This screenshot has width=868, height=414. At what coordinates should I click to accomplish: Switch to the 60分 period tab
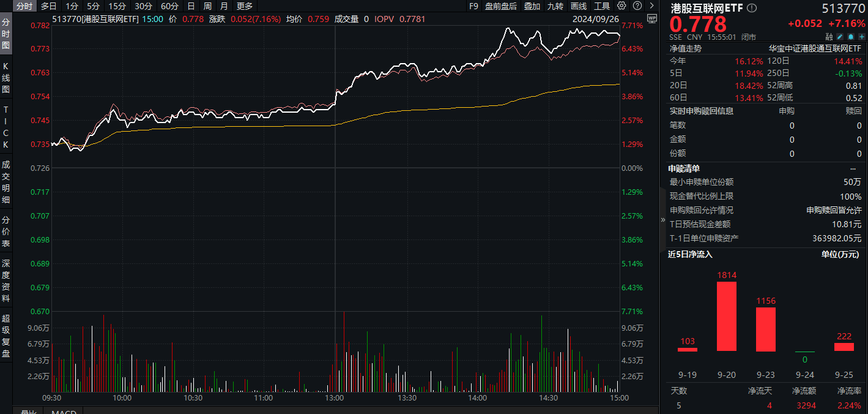(x=169, y=6)
